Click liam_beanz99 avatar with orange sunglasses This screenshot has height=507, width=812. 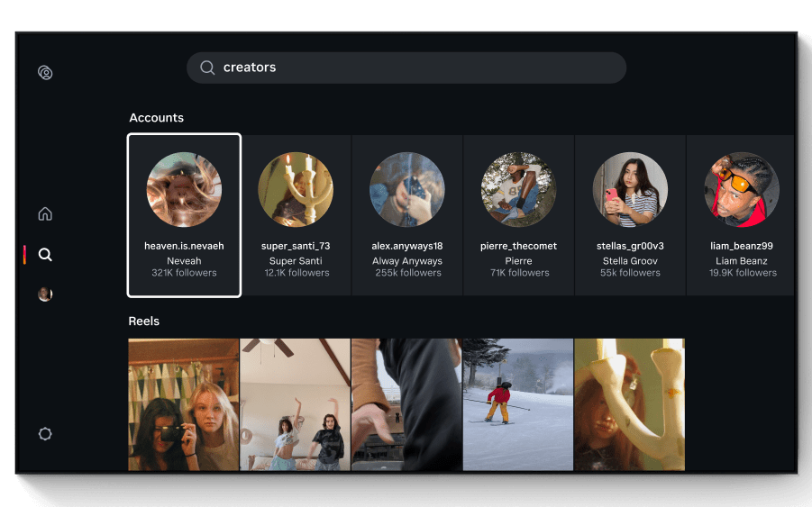(741, 189)
